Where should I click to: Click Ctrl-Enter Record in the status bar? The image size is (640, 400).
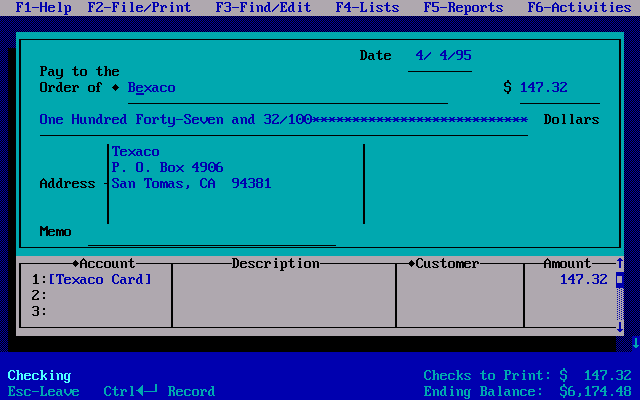pos(159,391)
